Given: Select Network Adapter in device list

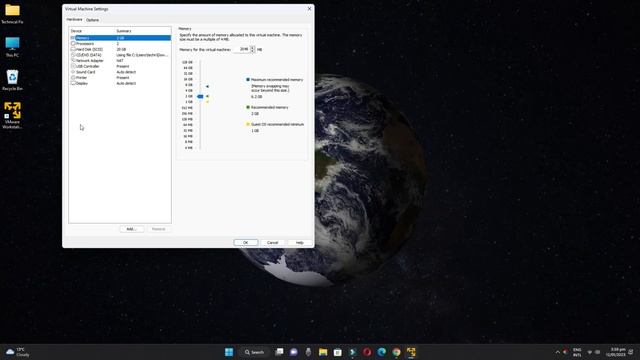Looking at the screenshot, I should [120, 61].
